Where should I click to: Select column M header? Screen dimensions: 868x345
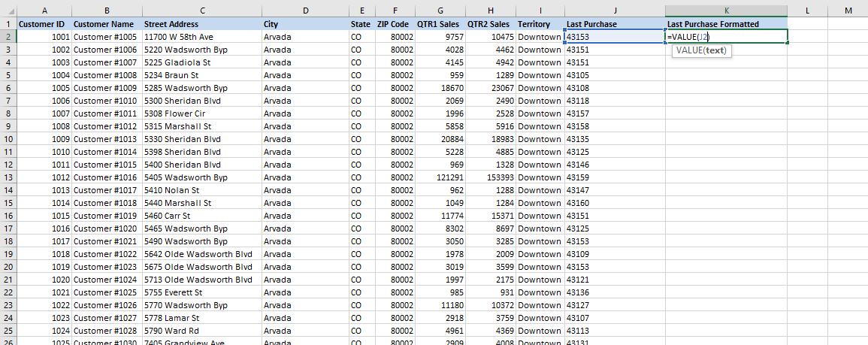point(848,10)
